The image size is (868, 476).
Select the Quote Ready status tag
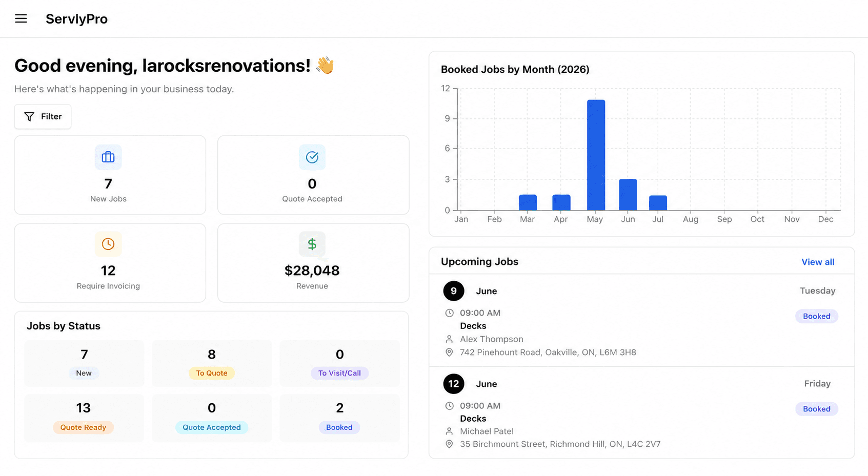pyautogui.click(x=83, y=427)
